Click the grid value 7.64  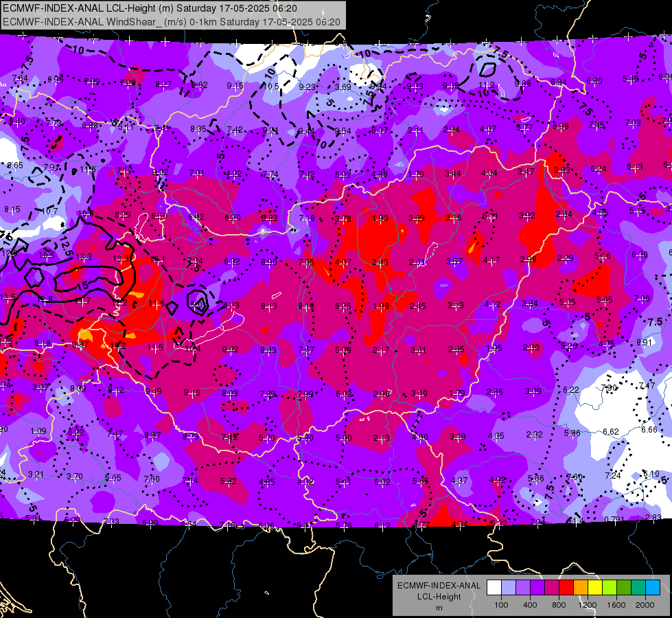[x=20, y=78]
